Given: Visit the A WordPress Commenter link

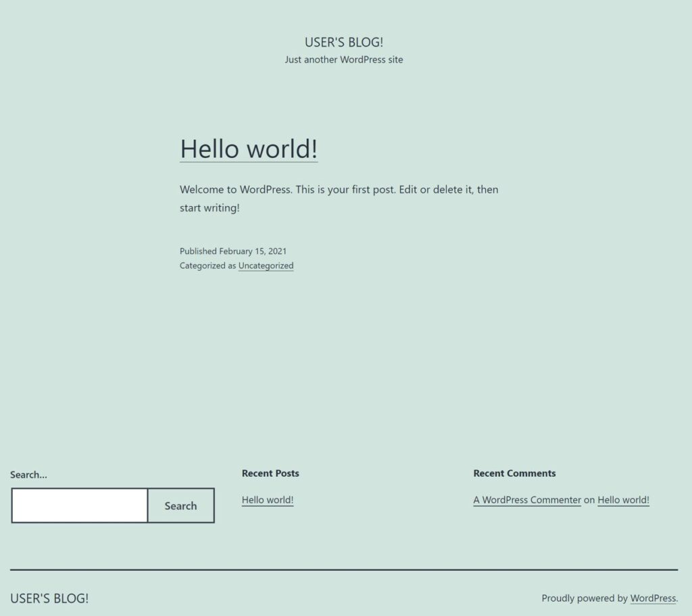Looking at the screenshot, I should 526,500.
